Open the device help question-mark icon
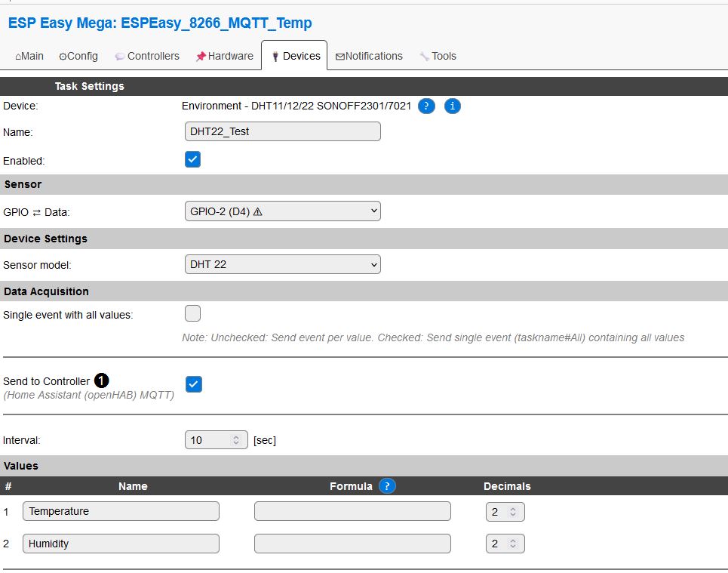Screen dimensions: 728x573 (426, 106)
